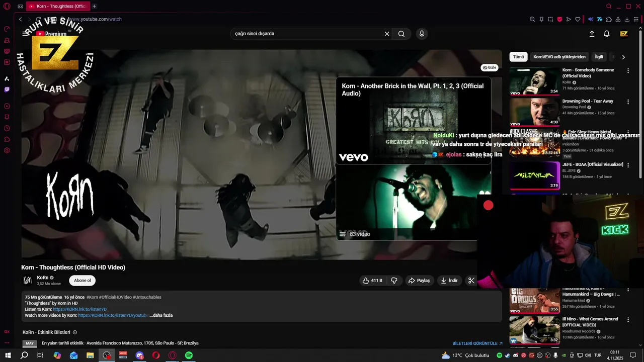Click the clip scissors icon
The image size is (644, 362).
(x=471, y=281)
